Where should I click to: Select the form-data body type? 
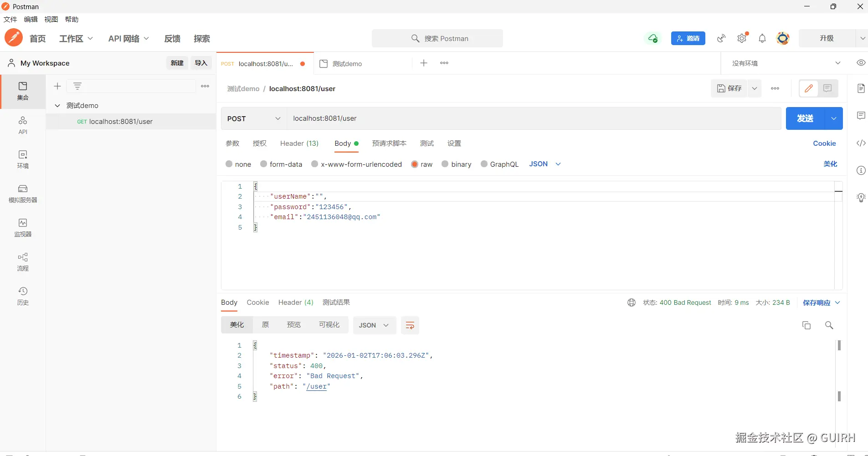(264, 164)
